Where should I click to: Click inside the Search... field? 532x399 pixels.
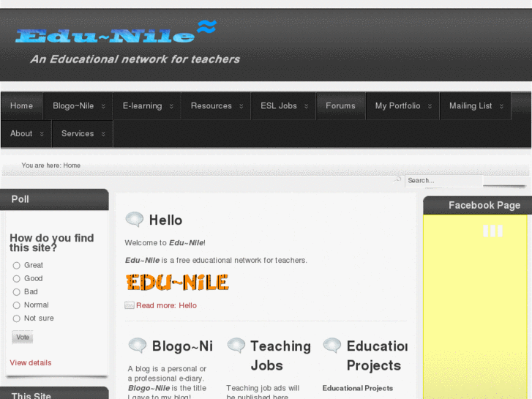coord(443,180)
